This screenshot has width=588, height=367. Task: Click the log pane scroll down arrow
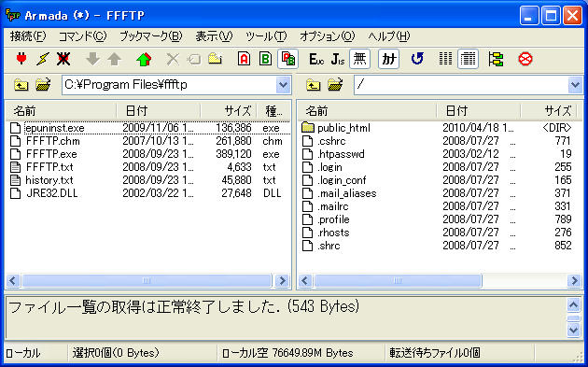click(x=573, y=331)
